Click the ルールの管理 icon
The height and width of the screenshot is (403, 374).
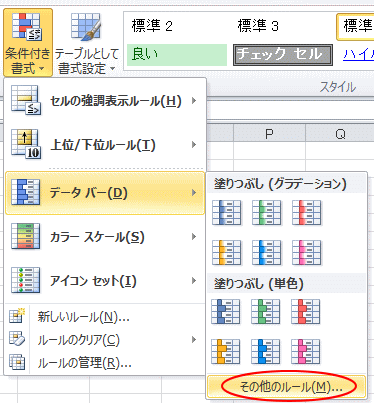[x=17, y=362]
